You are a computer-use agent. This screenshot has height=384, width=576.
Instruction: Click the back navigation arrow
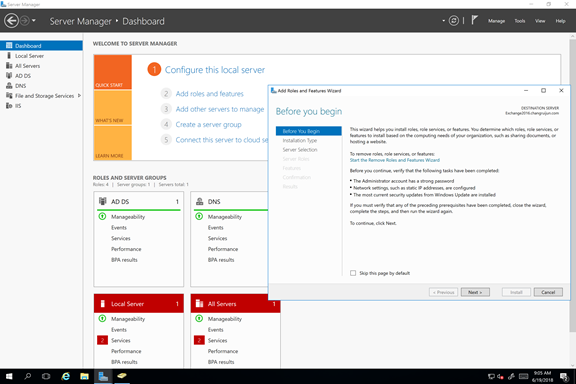[11, 21]
